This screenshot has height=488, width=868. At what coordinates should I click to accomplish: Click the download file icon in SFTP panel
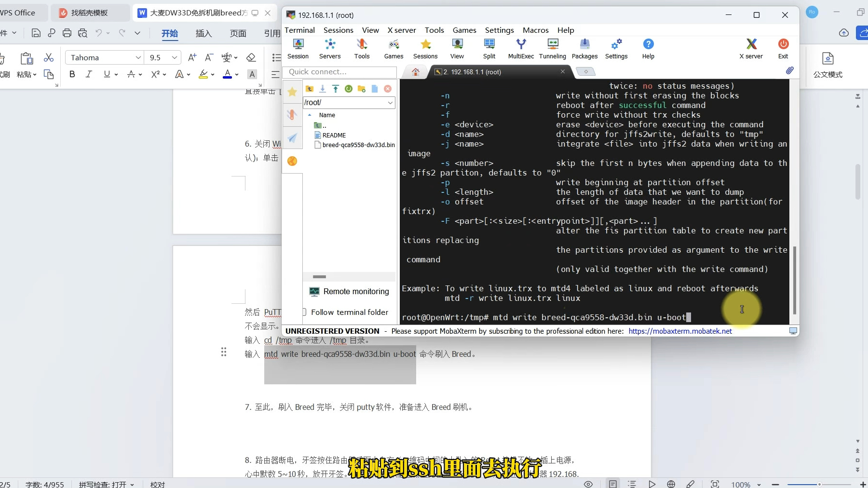coord(323,89)
